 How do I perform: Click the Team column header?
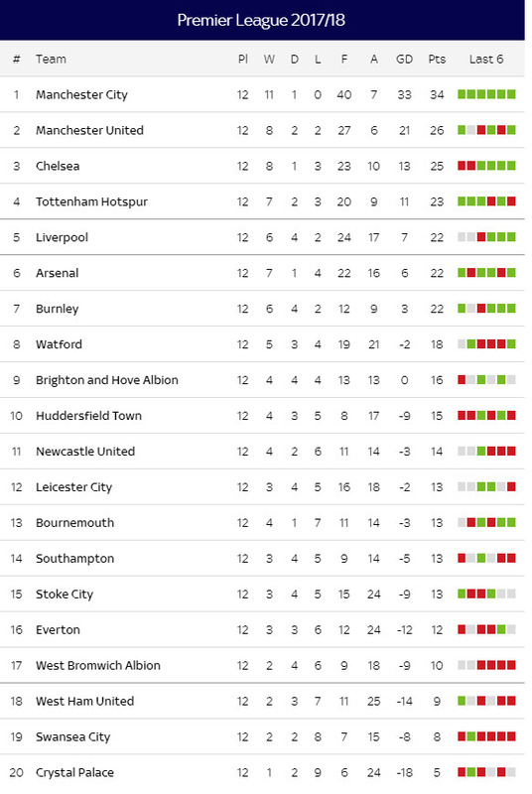pos(51,60)
